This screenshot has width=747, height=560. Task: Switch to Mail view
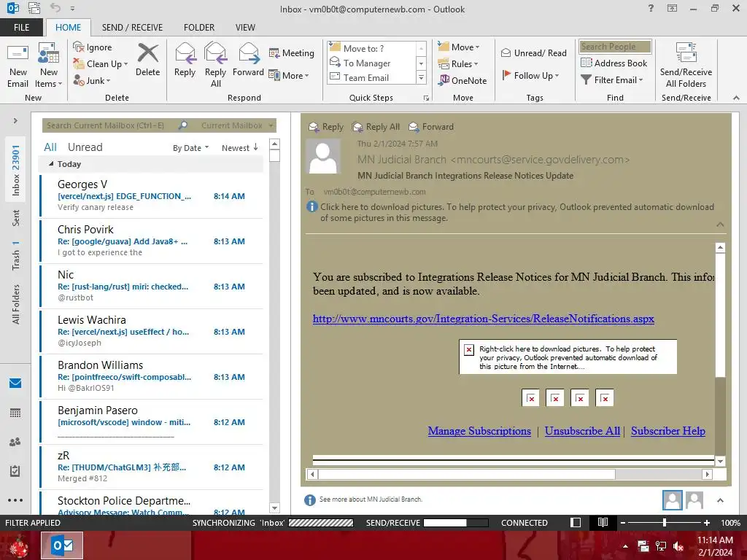point(15,384)
